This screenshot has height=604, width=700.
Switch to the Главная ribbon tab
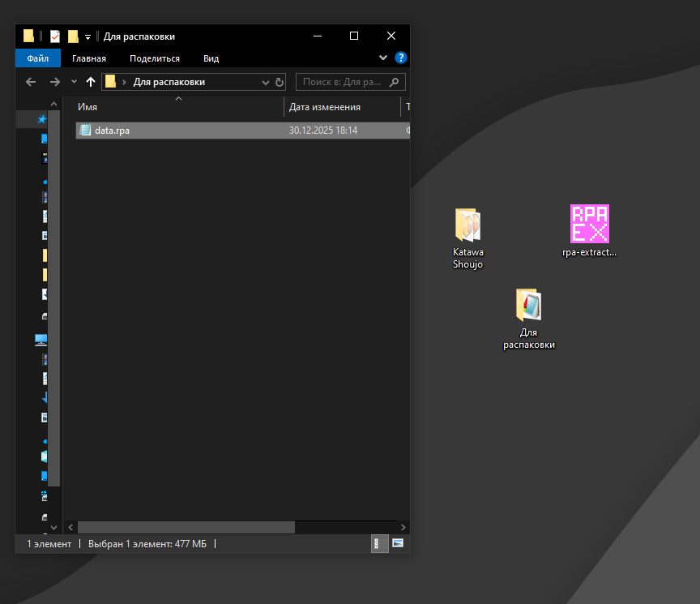89,58
